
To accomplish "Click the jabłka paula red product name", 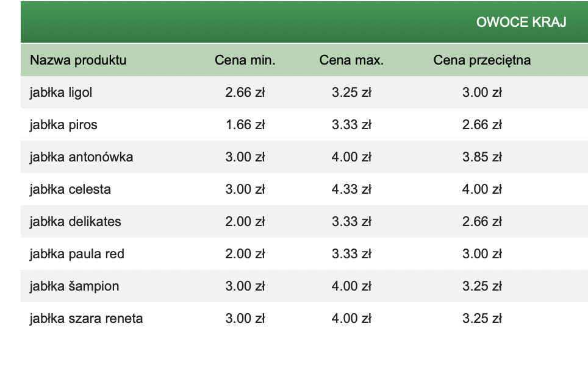I will coord(77,253).
